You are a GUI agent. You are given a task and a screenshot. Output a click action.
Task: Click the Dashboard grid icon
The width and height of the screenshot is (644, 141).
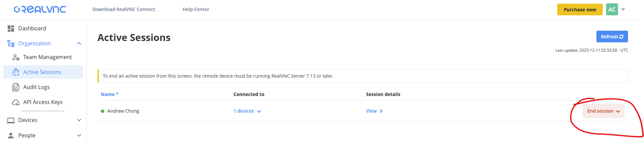click(11, 29)
